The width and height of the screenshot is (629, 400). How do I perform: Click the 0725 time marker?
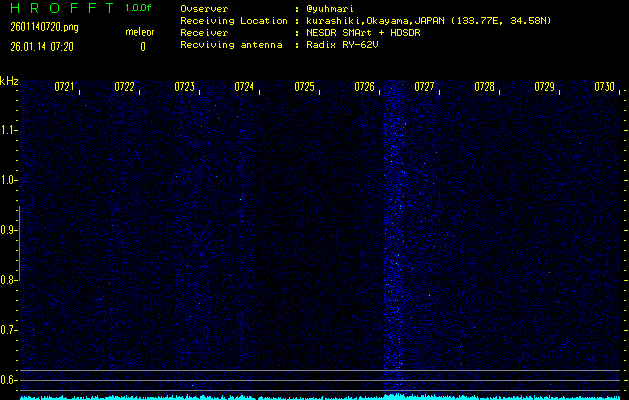coord(304,87)
